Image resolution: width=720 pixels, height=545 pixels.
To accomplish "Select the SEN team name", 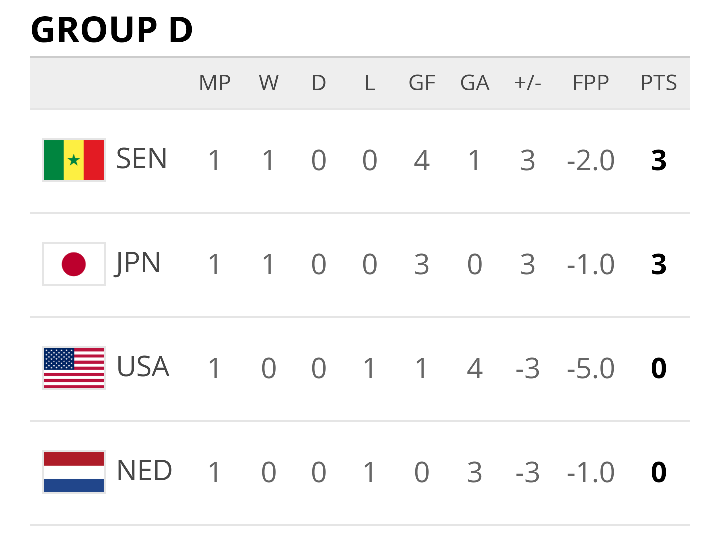I will pos(141,159).
